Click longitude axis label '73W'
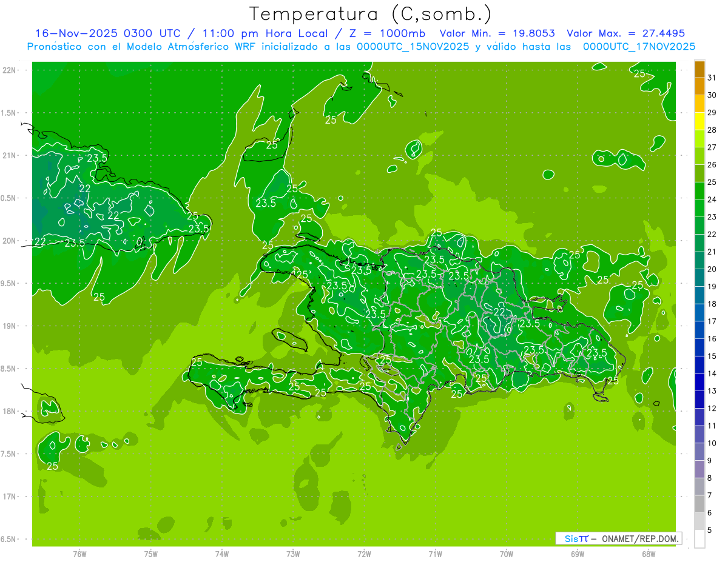This screenshot has width=728, height=562. 293,554
